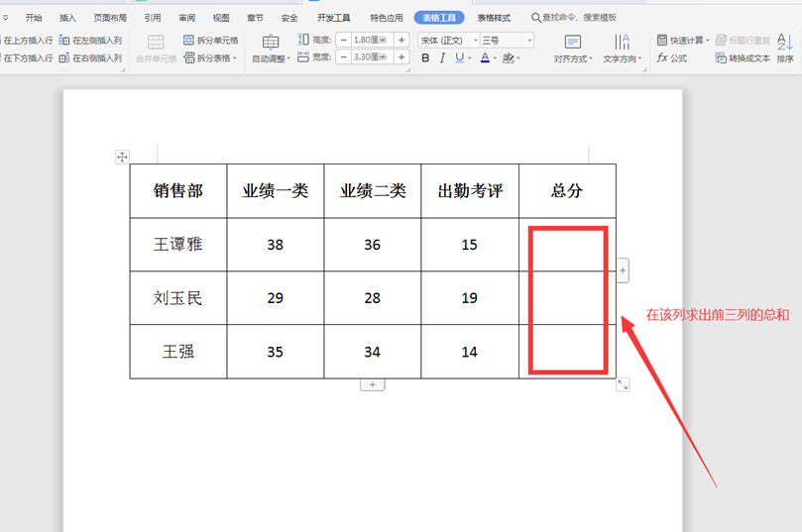Open the Start tab

pos(34,18)
